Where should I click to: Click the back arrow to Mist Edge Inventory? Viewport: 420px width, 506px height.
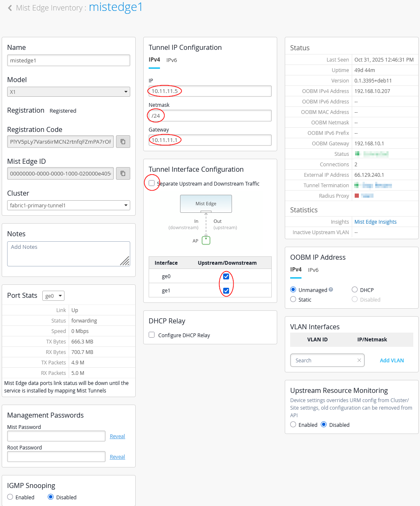click(x=10, y=8)
